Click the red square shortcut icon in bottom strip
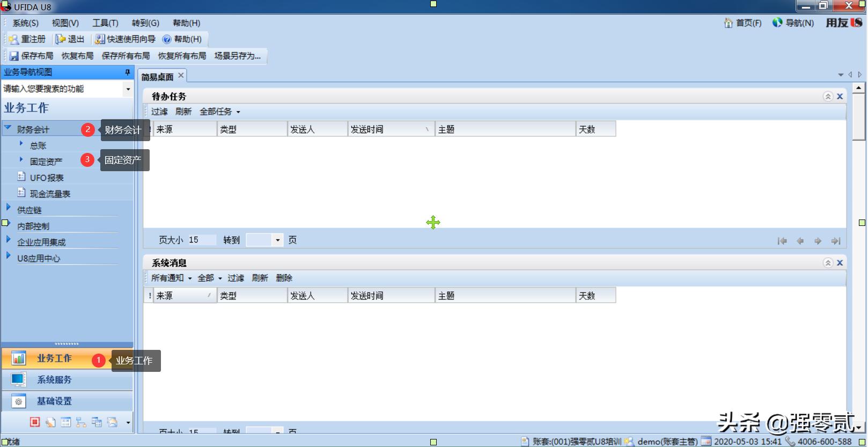This screenshot has width=868, height=447. (x=35, y=422)
